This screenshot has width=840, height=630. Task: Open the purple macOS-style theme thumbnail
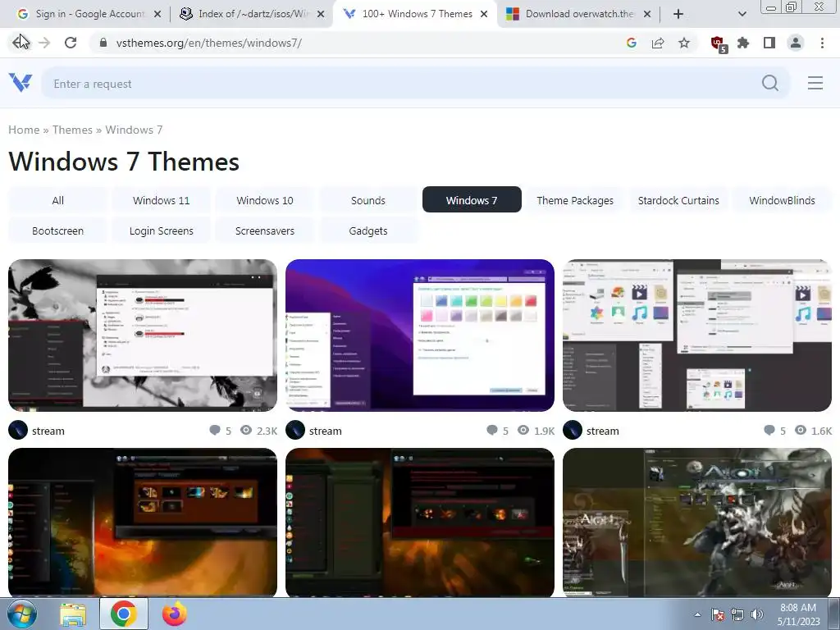(420, 336)
